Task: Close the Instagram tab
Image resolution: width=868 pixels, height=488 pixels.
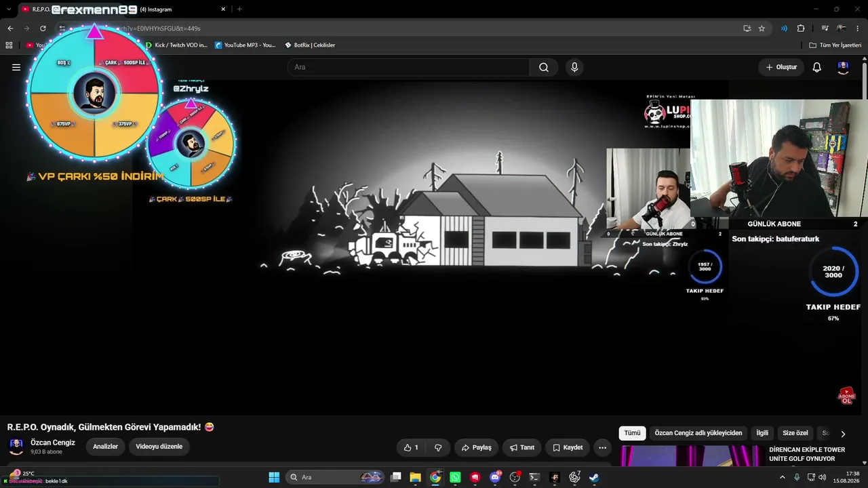Action: click(x=223, y=9)
